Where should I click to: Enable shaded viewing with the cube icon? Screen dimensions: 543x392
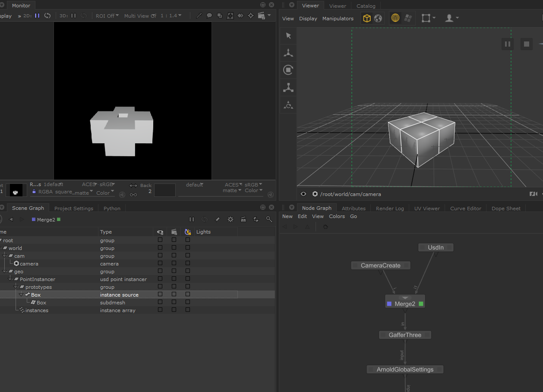[366, 18]
